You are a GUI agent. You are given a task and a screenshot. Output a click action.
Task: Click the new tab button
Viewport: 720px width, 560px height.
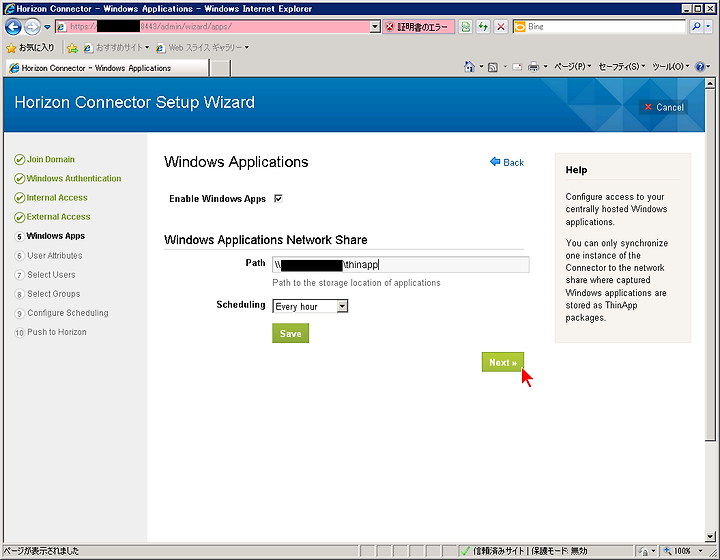pos(220,68)
